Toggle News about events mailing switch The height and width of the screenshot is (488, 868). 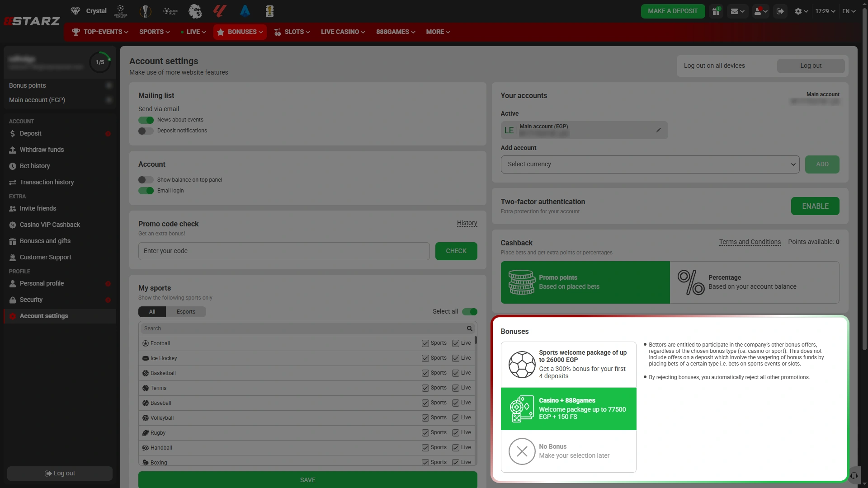click(146, 120)
